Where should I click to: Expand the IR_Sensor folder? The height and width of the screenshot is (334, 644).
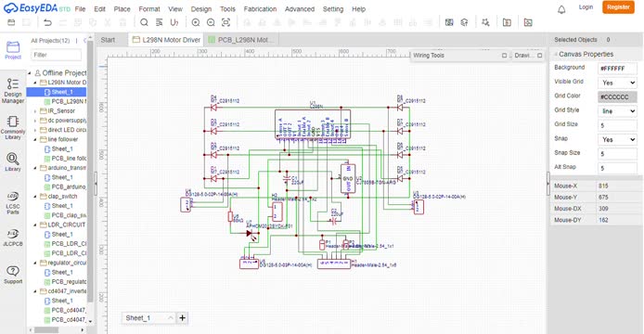(x=35, y=111)
